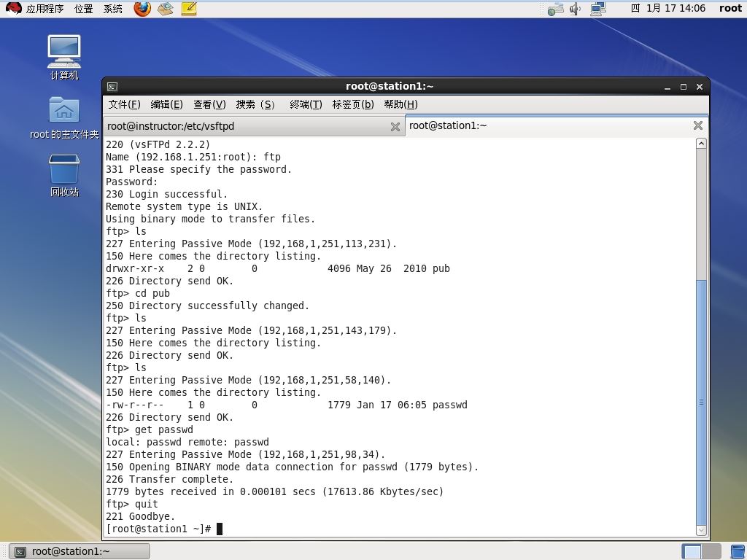747x560 pixels.
Task: Click the '230 Login successful.' line
Action: click(167, 194)
